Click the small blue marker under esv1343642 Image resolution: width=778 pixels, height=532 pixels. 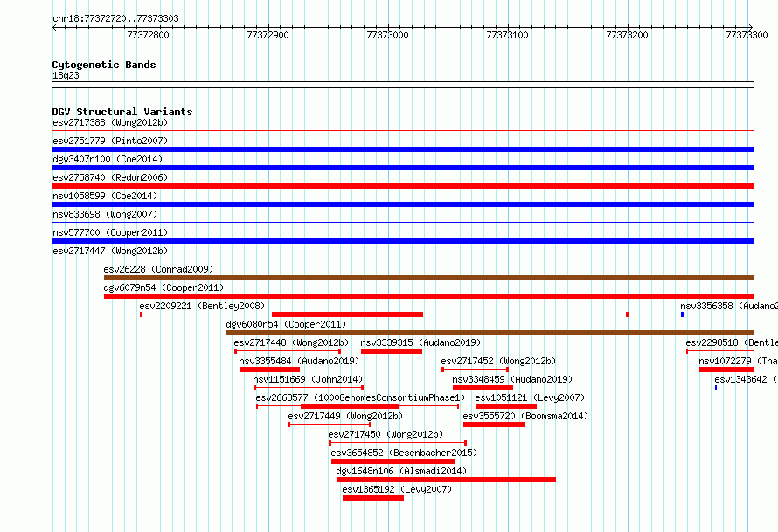[715, 388]
